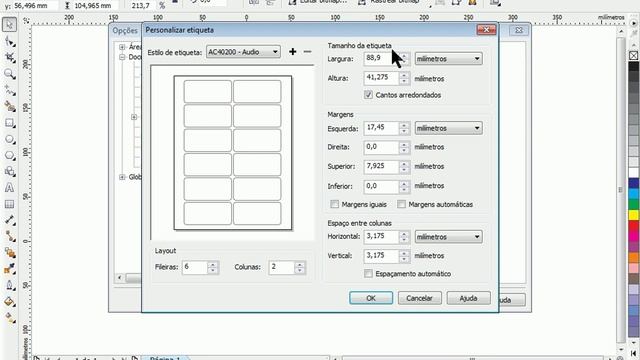This screenshot has width=640, height=360.
Task: Select the Table tool
Action: pyautogui.click(x=9, y=204)
